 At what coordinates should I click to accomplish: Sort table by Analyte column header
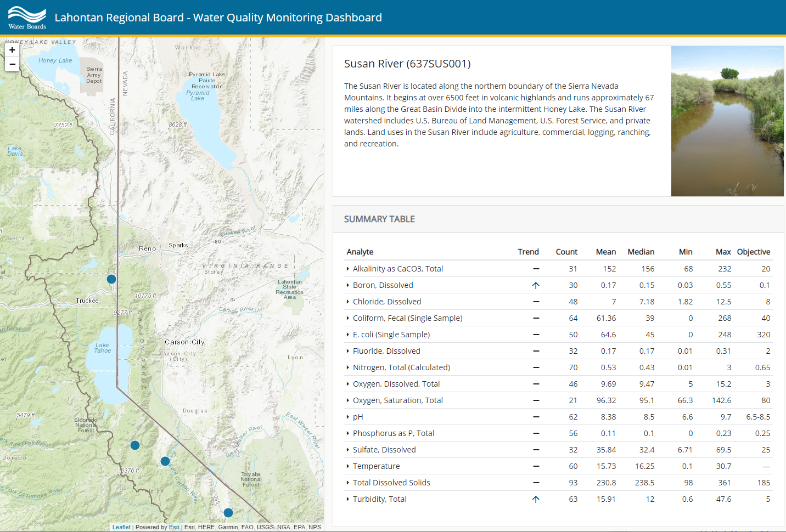[x=360, y=252]
